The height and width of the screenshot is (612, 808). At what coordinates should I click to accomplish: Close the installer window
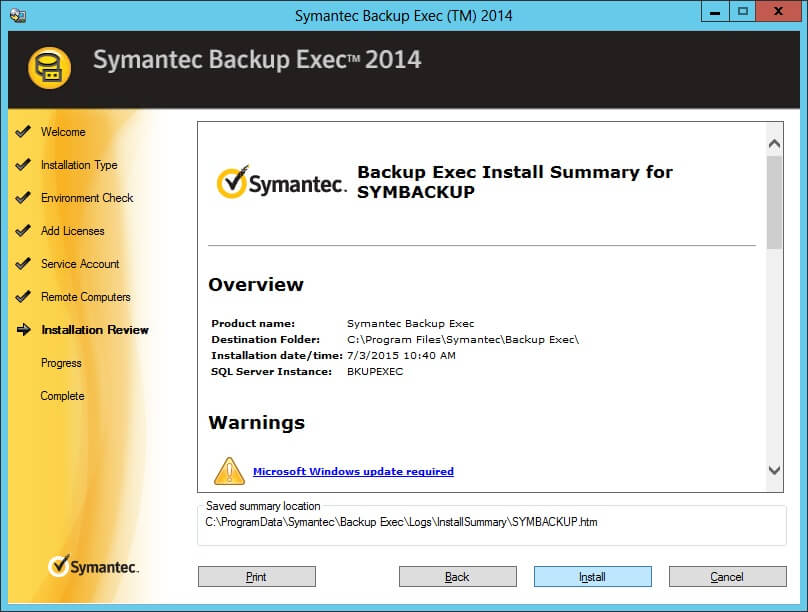[778, 11]
